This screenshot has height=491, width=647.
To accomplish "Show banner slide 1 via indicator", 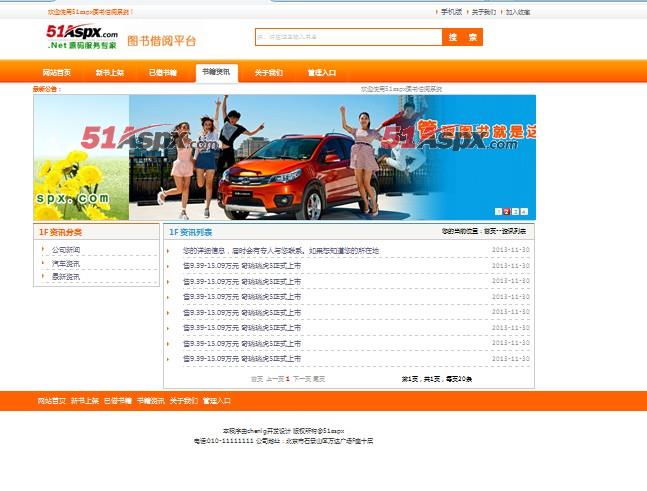I will 498,212.
